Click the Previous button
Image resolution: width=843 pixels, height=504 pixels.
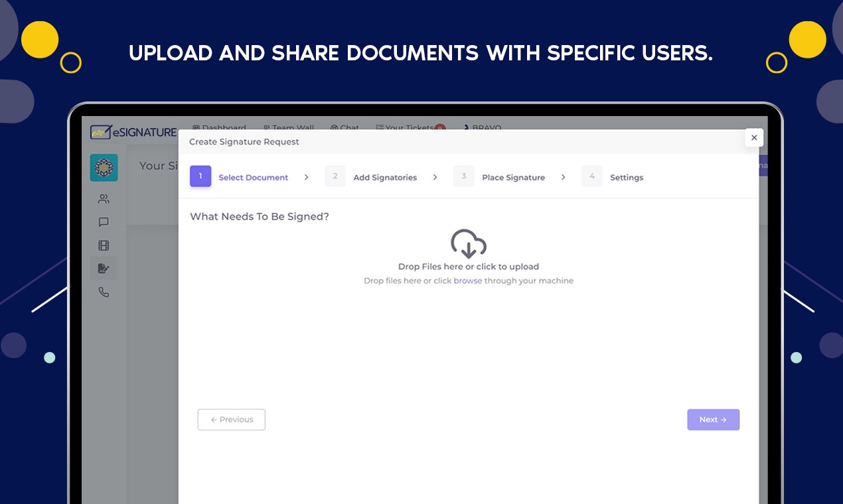tap(232, 420)
